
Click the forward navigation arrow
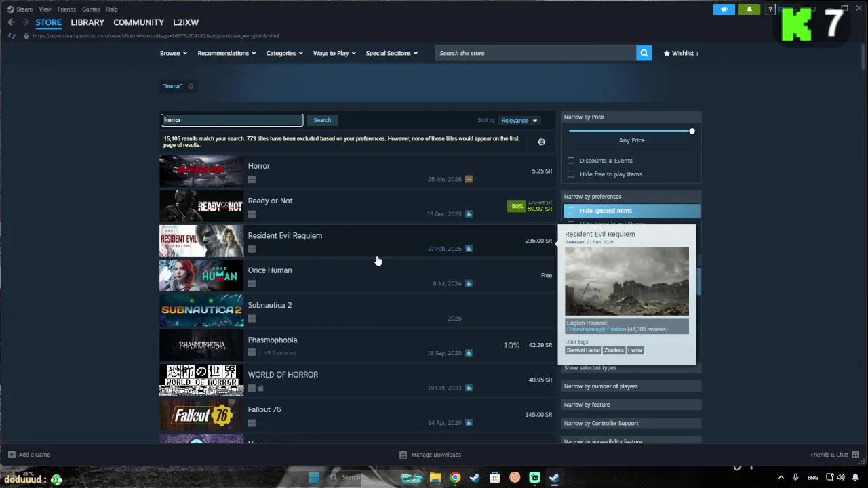[25, 22]
